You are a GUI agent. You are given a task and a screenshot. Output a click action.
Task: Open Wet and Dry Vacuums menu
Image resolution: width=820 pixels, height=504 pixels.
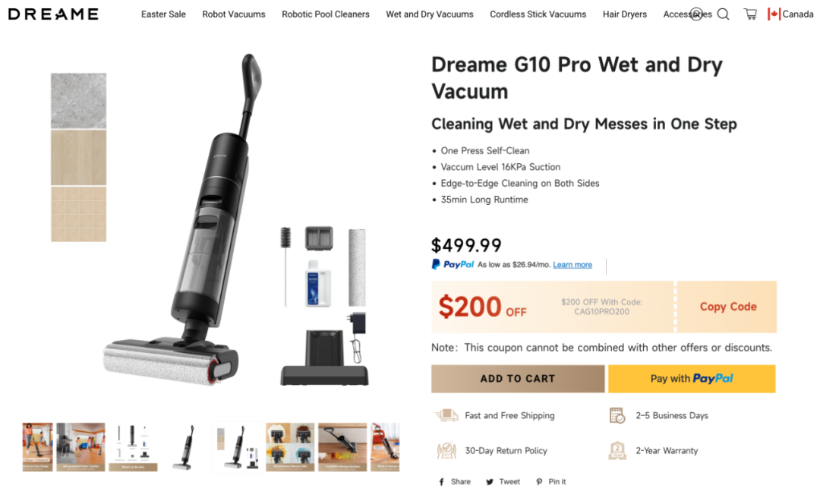[x=429, y=14]
